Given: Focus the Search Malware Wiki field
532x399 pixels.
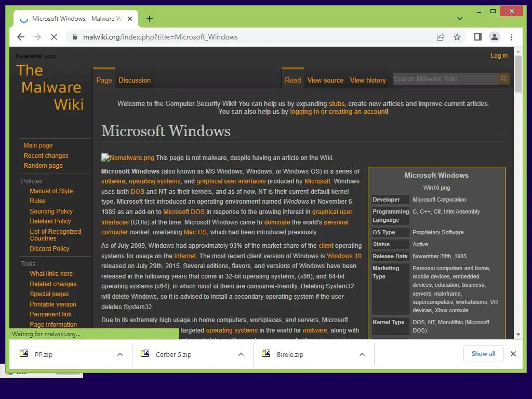Looking at the screenshot, I should click(445, 79).
